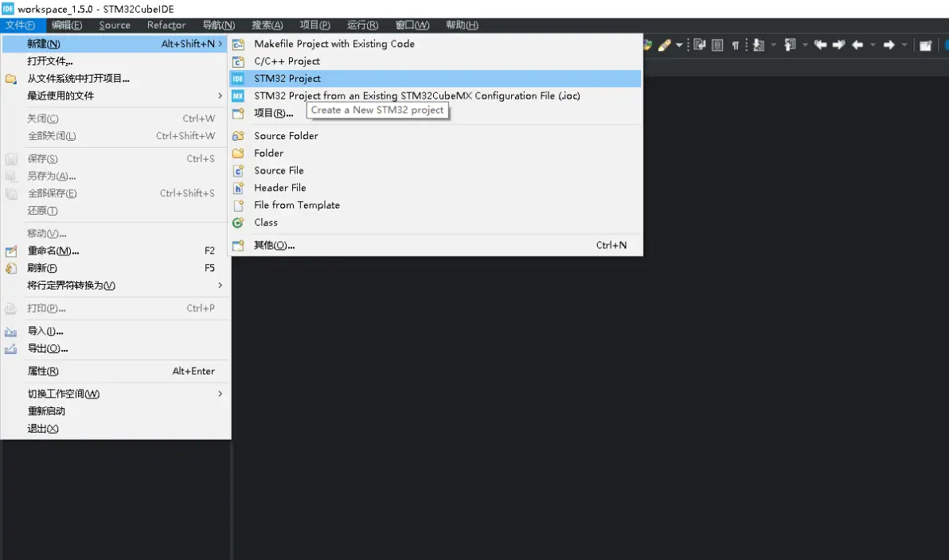Choose 打开文件... entry
The image size is (949, 560).
coord(115,61)
